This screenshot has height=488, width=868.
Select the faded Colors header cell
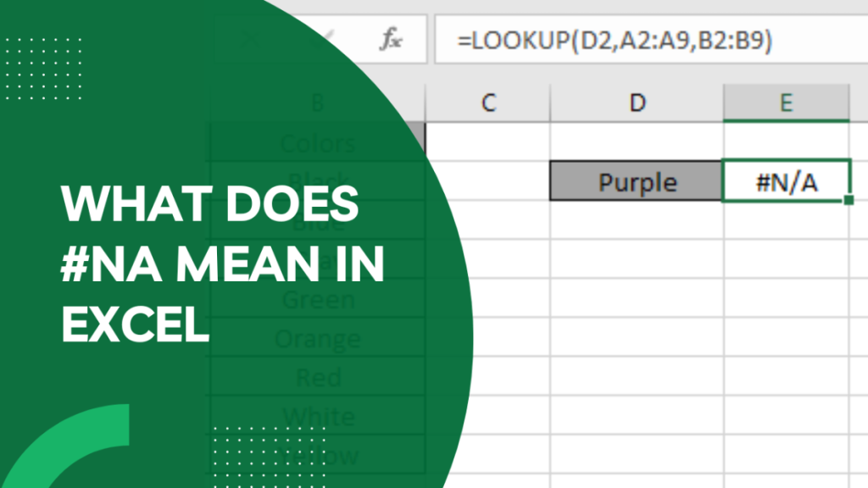click(318, 142)
